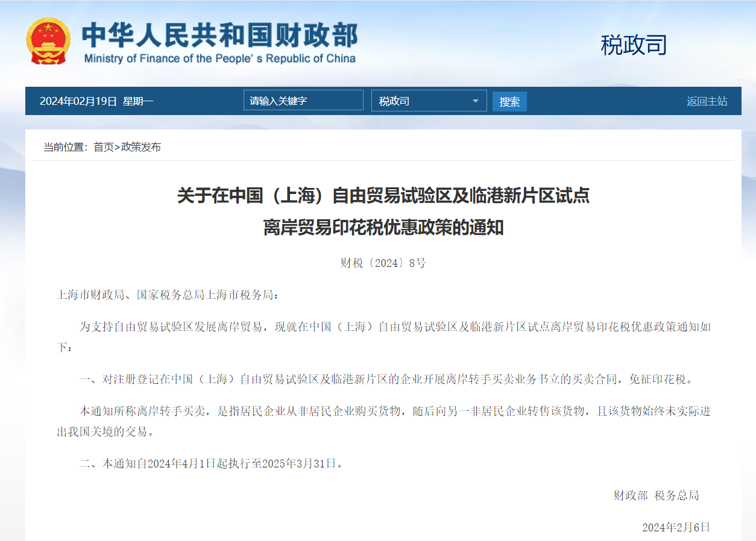Image resolution: width=756 pixels, height=541 pixels.
Task: Navigate to 首页 in breadcrumb
Action: pos(103,147)
